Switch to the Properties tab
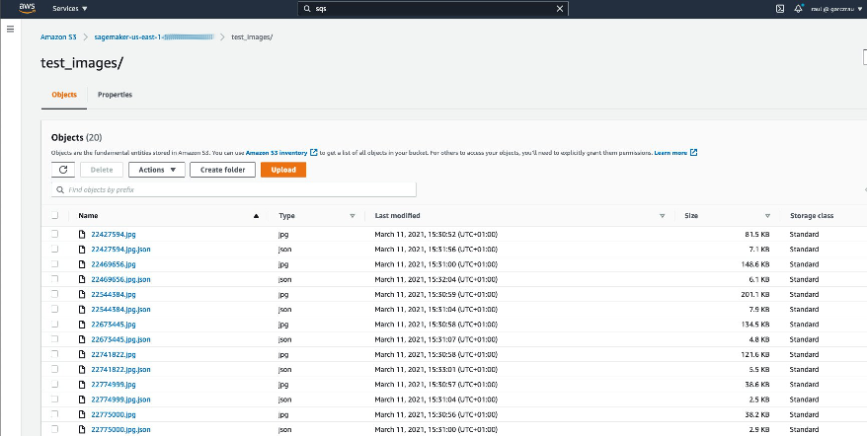 click(116, 95)
